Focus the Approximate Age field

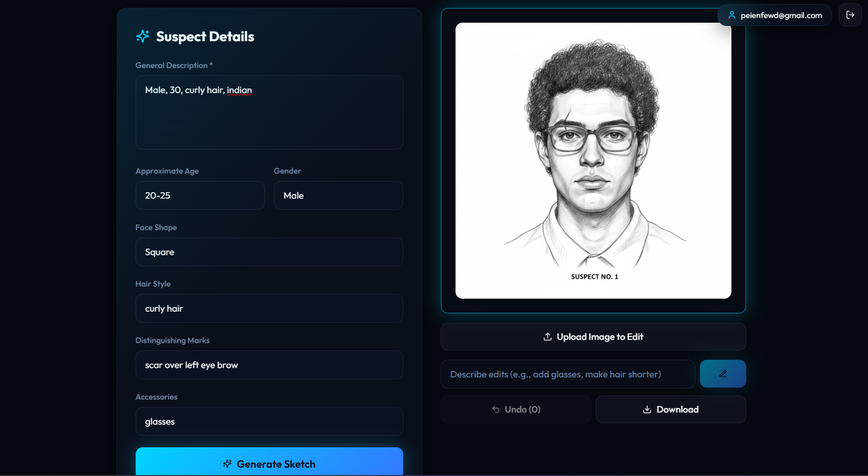click(x=200, y=195)
